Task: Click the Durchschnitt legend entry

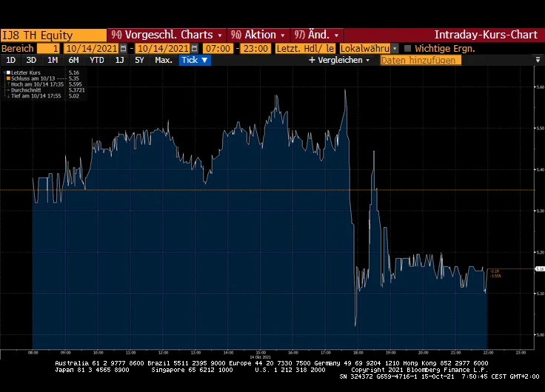Action: point(30,89)
